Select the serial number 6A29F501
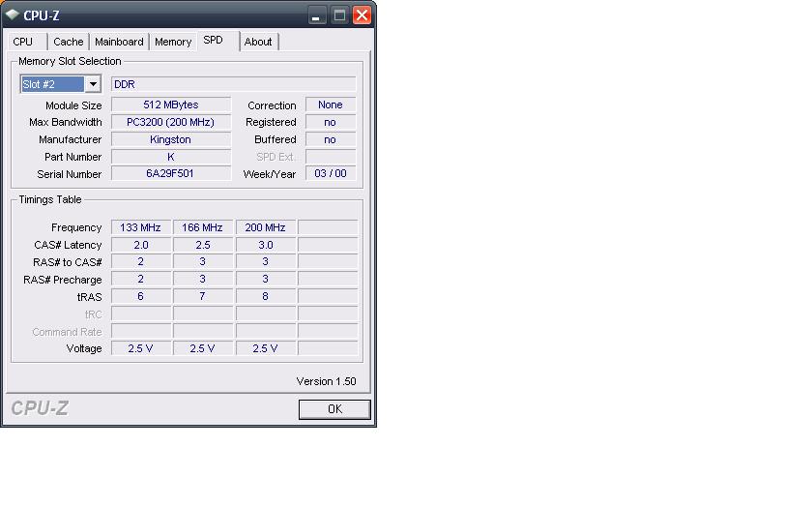812x508 pixels. point(171,173)
